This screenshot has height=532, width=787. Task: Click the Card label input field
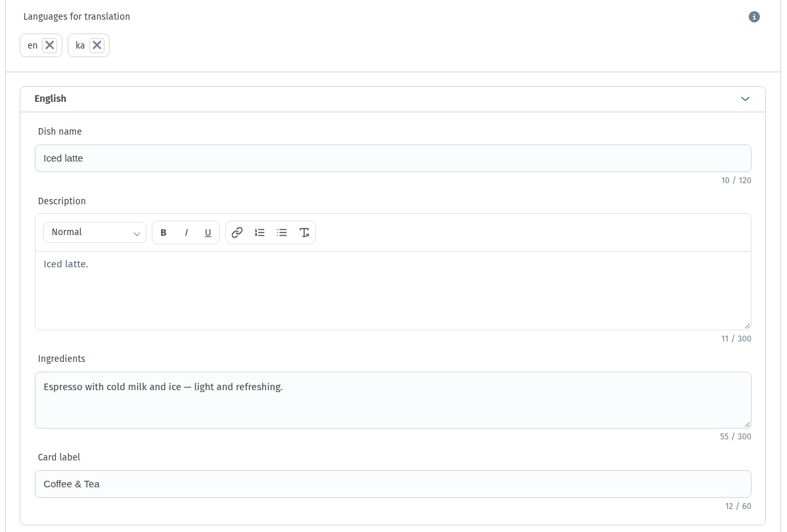393,484
